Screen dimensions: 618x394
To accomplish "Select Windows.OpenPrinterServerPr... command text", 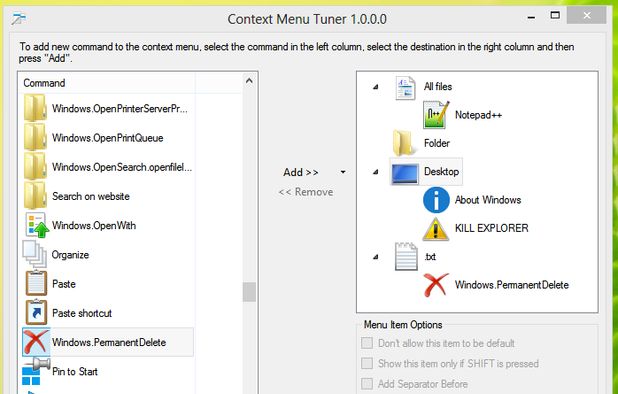I will (120, 108).
